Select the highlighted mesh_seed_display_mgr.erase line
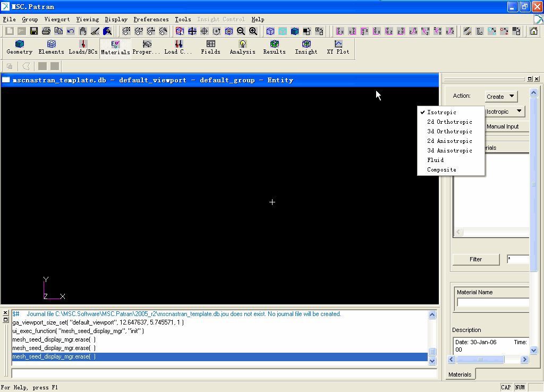The height and width of the screenshot is (392, 544). tap(219, 356)
